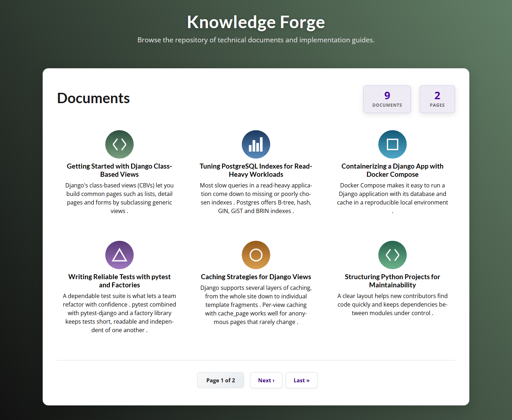The height and width of the screenshot is (420, 512).
Task: Open 'Caching Strategies for Django Views' title
Action: 256,277
